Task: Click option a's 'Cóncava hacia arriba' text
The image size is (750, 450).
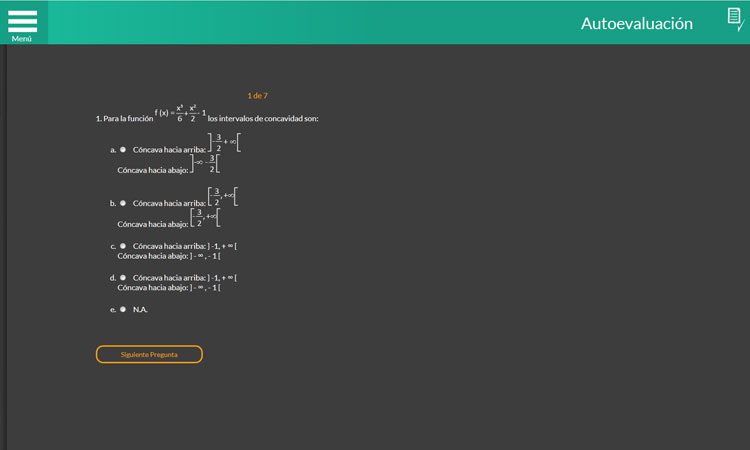Action: pos(168,149)
